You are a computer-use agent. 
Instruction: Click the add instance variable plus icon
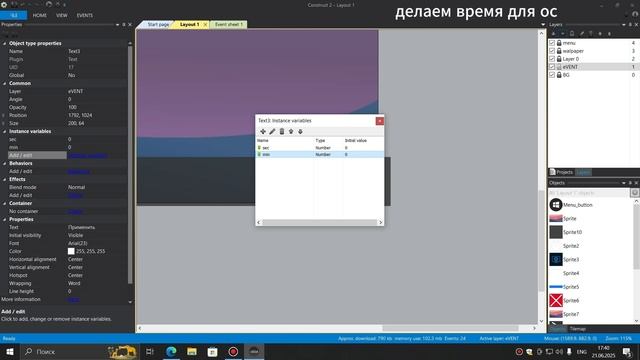[263, 131]
